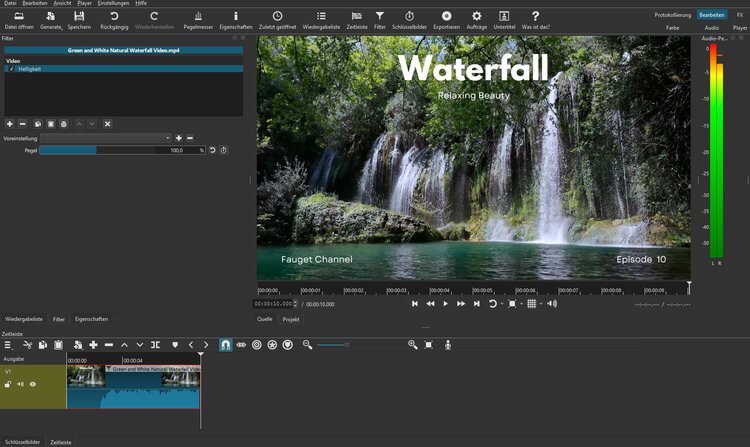Open the Generate toolbar dropdown
This screenshot has height=447, width=750.
click(x=51, y=21)
